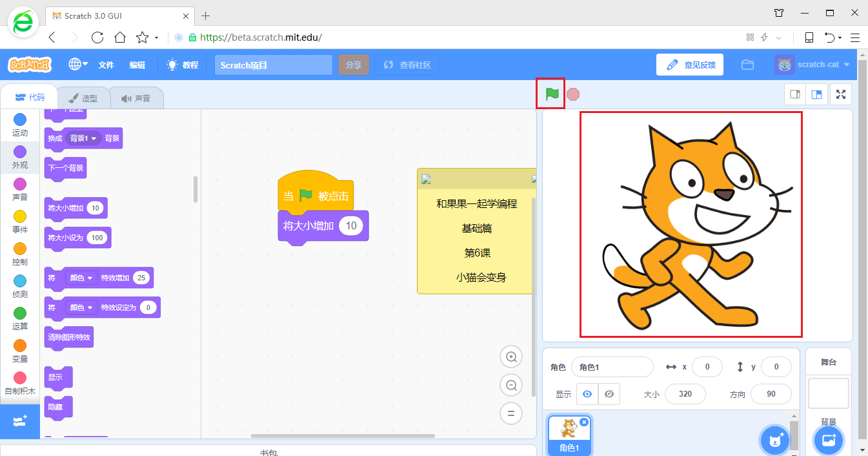Select the 侦测 block category
Viewport: 868px width, 456px height.
tap(20, 286)
